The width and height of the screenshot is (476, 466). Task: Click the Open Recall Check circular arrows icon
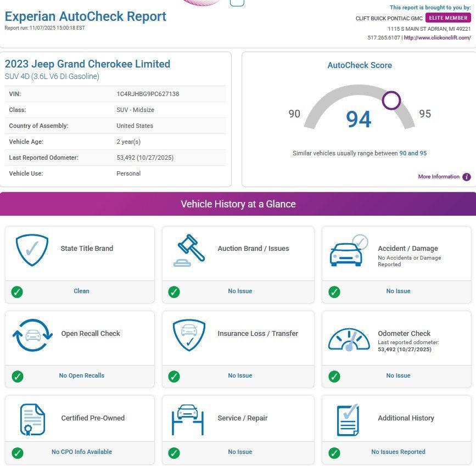pyautogui.click(x=32, y=335)
